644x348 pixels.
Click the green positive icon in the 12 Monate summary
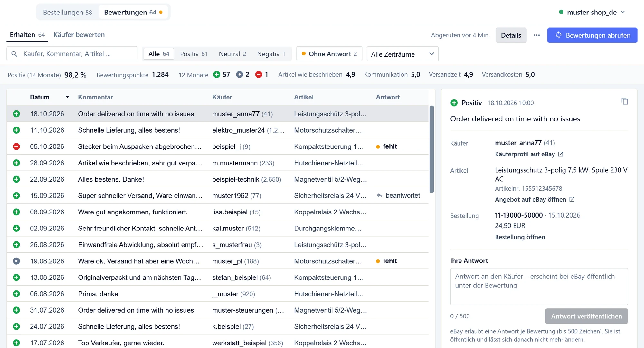click(217, 75)
